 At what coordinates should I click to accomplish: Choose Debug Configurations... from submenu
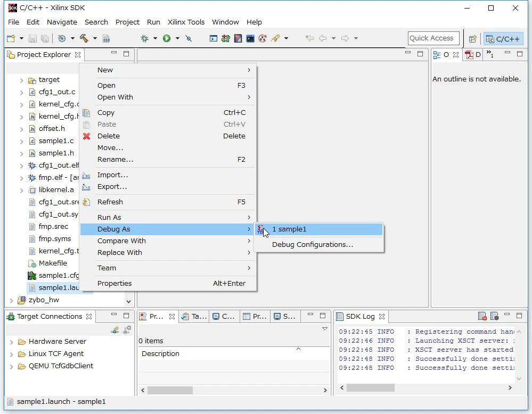[313, 244]
